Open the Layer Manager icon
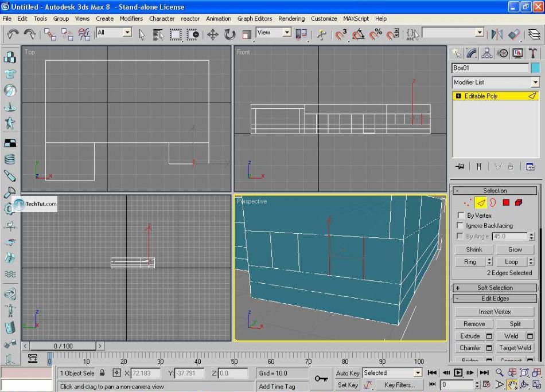Screen dimensions: 545x392 (534, 34)
